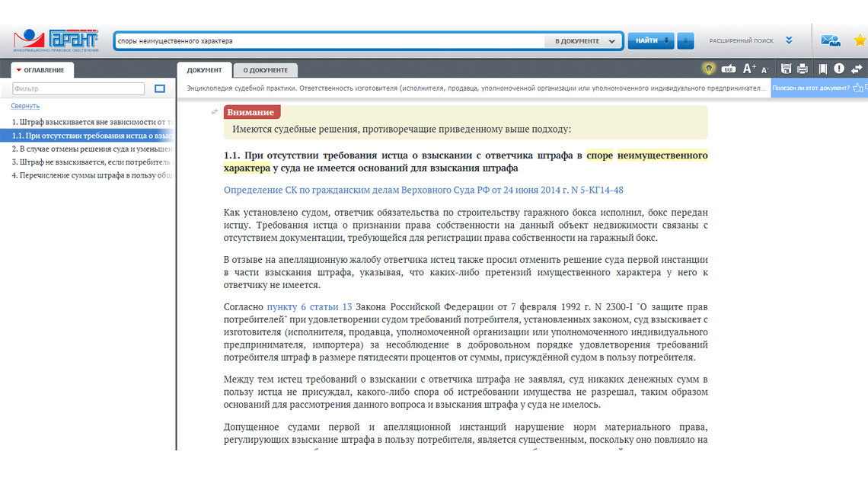
Task: Open the 'пункту 6 статьи 13' link
Action: coord(309,307)
